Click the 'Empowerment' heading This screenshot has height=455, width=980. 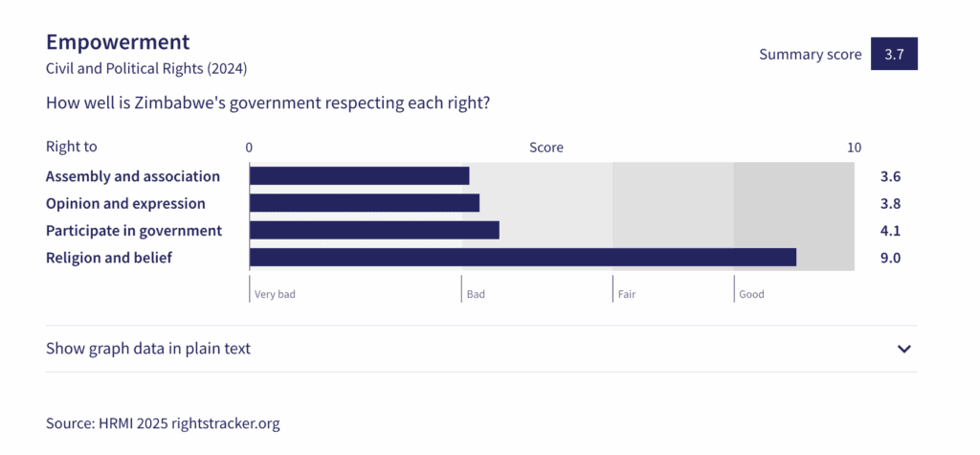[118, 42]
